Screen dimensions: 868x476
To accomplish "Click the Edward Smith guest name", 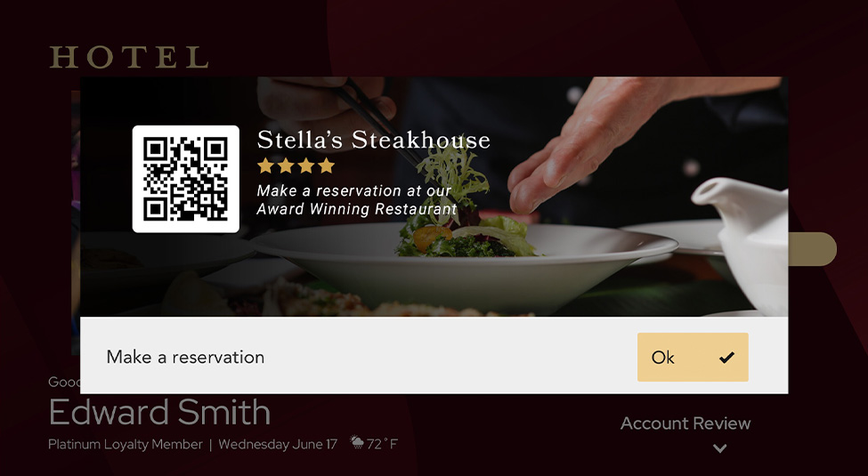I will click(x=159, y=412).
